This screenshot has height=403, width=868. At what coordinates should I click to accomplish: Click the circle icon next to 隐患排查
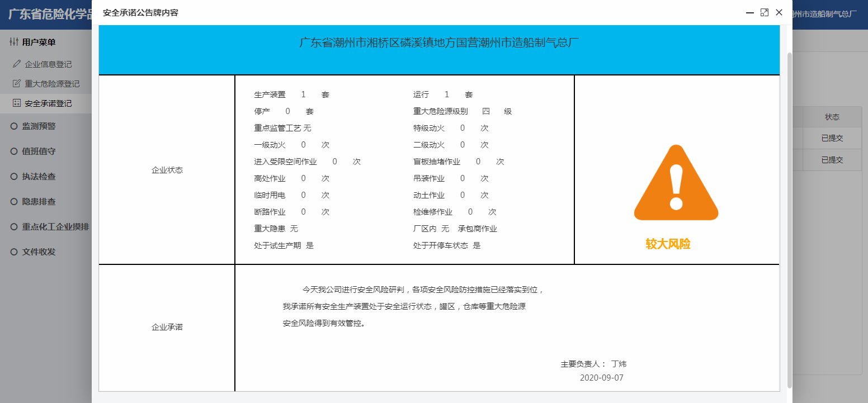[14, 201]
